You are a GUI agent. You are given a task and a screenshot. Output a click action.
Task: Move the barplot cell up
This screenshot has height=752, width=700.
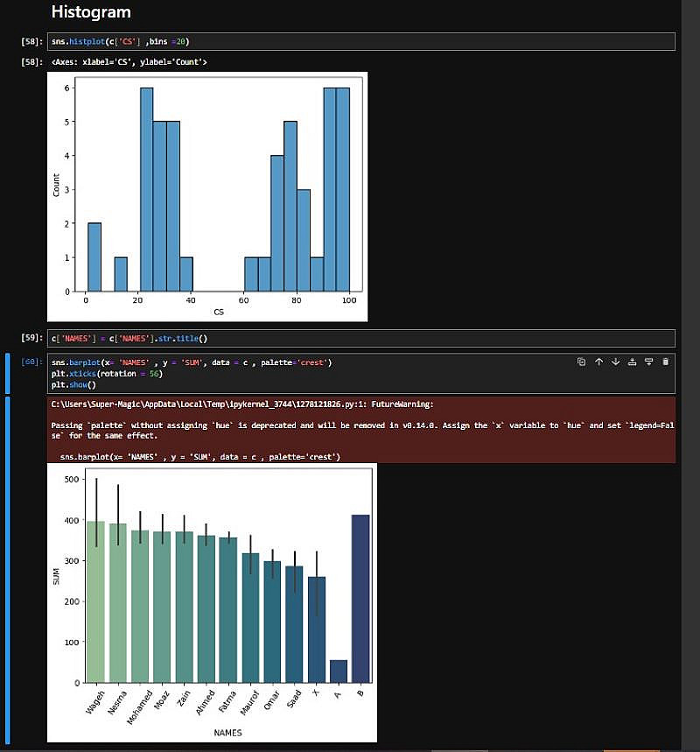pos(598,362)
